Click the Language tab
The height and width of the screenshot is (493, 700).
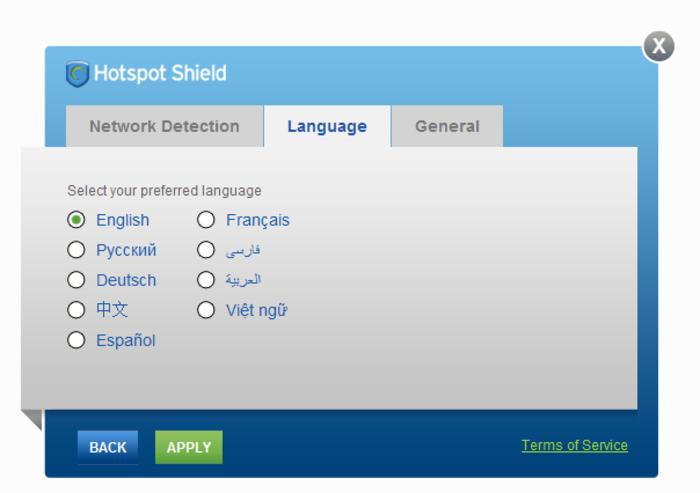pyautogui.click(x=327, y=126)
